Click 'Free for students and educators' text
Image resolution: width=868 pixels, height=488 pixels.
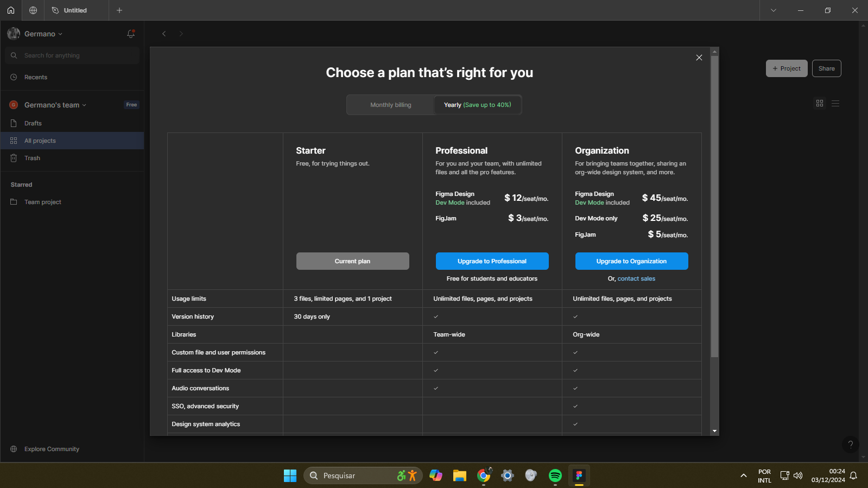[x=492, y=278]
